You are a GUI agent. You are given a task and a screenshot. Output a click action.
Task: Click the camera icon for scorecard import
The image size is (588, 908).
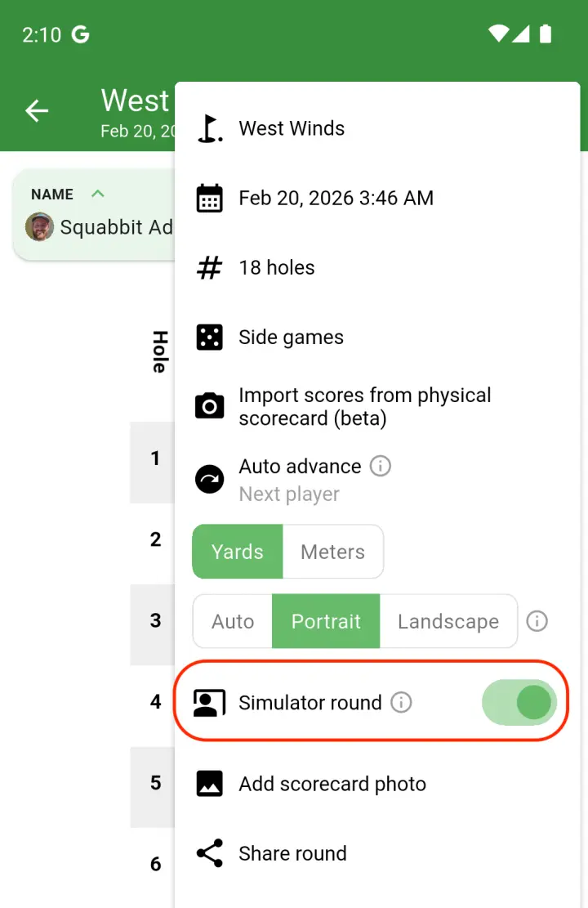[x=210, y=406]
